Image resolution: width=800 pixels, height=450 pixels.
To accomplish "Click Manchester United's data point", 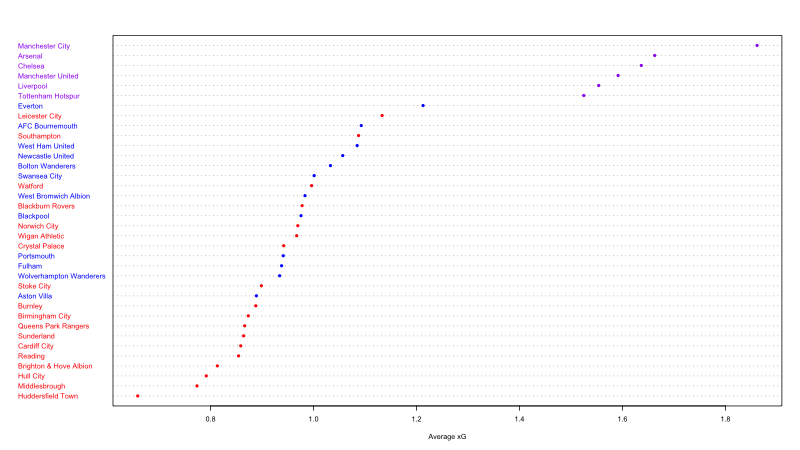I will pyautogui.click(x=618, y=76).
